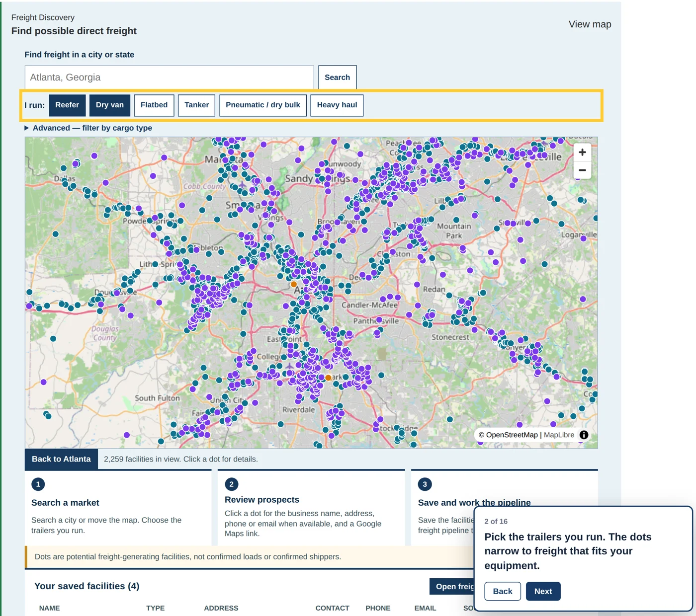Screen dimensions: 696x616
Task: Expand Advanced filter by cargo type
Action: pos(88,128)
